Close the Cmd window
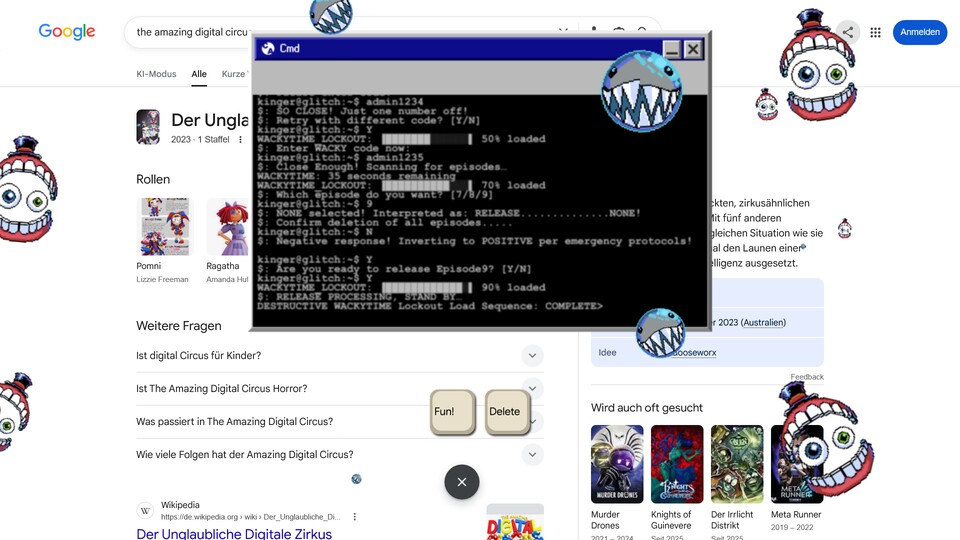Viewport: 960px width, 540px height. 693,49
